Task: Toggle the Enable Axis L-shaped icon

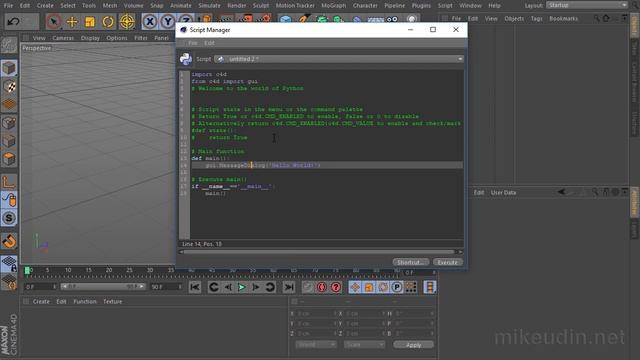Action: tap(9, 182)
